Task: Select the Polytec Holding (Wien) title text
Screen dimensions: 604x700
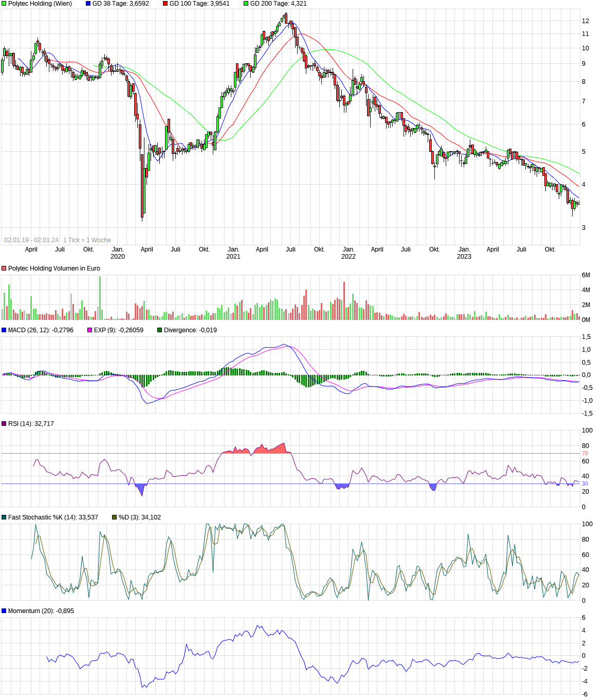Action: click(x=40, y=4)
